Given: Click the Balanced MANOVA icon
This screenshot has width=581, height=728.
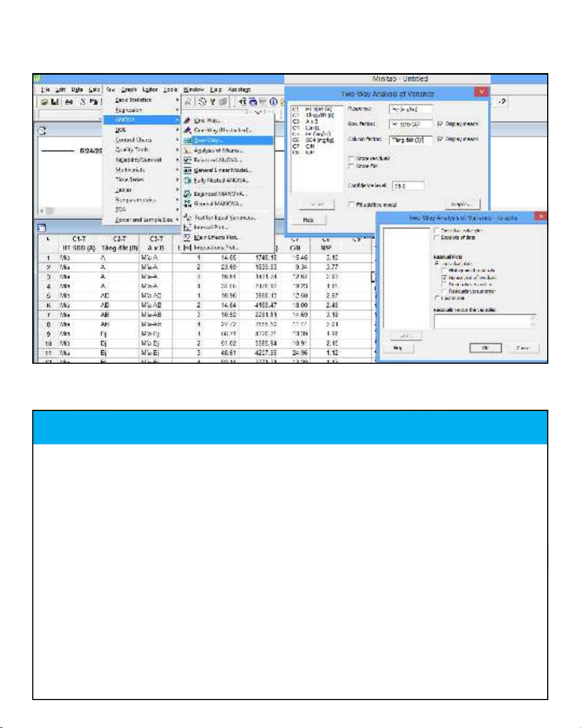Looking at the screenshot, I should click(187, 193).
